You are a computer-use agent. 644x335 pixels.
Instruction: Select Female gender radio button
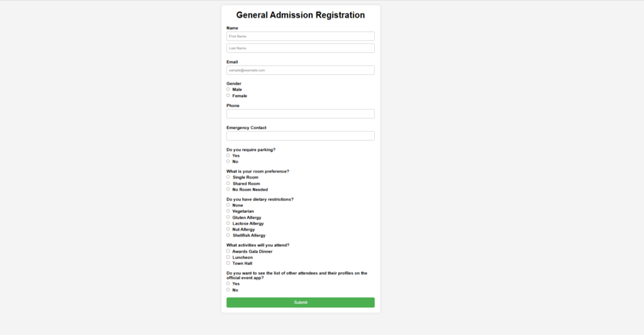click(228, 95)
